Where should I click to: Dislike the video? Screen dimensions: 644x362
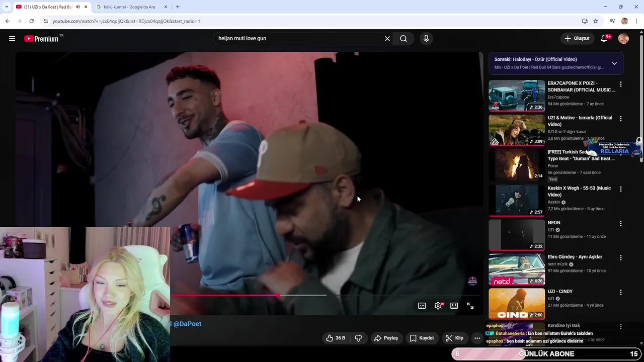point(358,338)
